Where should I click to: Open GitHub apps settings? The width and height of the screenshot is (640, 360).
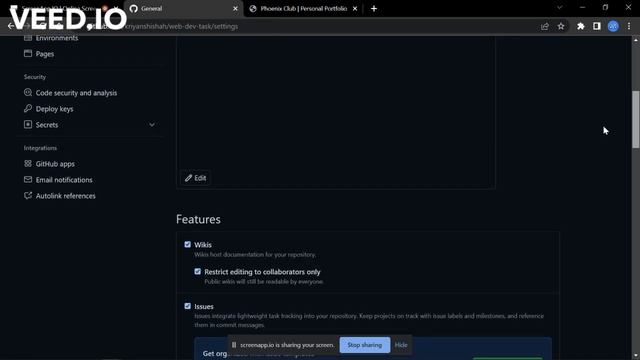click(55, 164)
